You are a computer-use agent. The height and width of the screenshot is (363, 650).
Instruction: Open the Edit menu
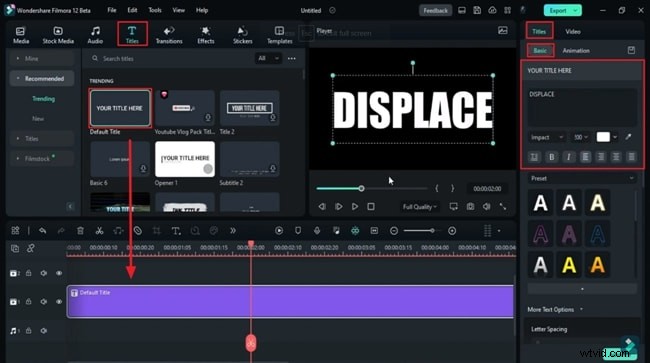[132, 10]
